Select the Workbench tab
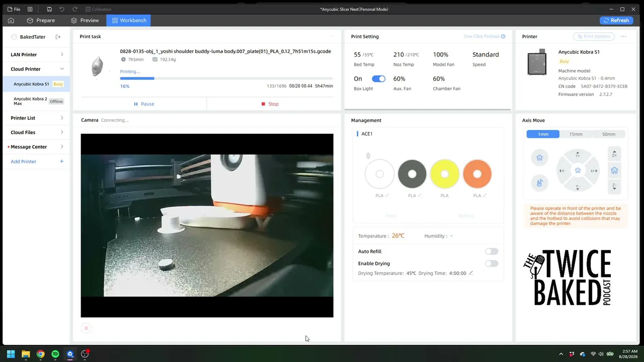This screenshot has height=362, width=644. click(129, 21)
